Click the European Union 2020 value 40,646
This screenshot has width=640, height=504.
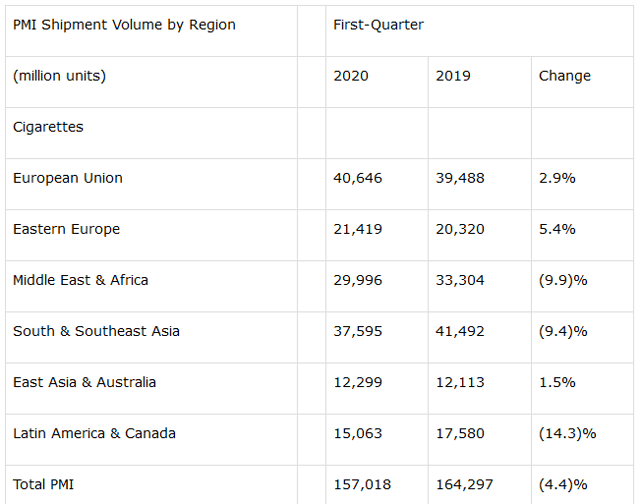pyautogui.click(x=358, y=178)
